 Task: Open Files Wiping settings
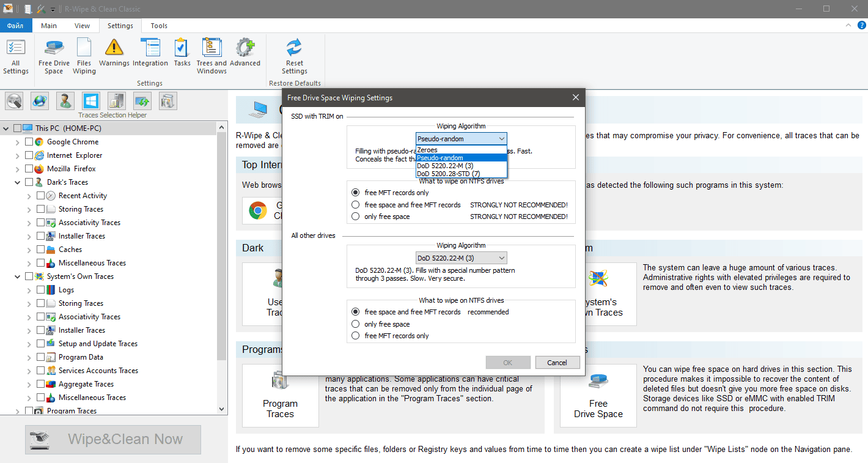(84, 56)
